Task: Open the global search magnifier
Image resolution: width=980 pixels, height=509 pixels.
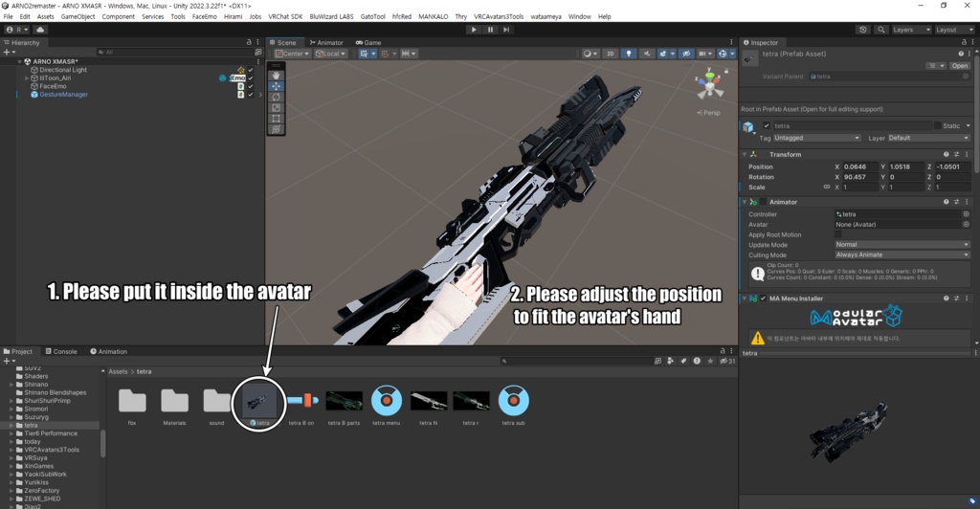Action: point(881,30)
